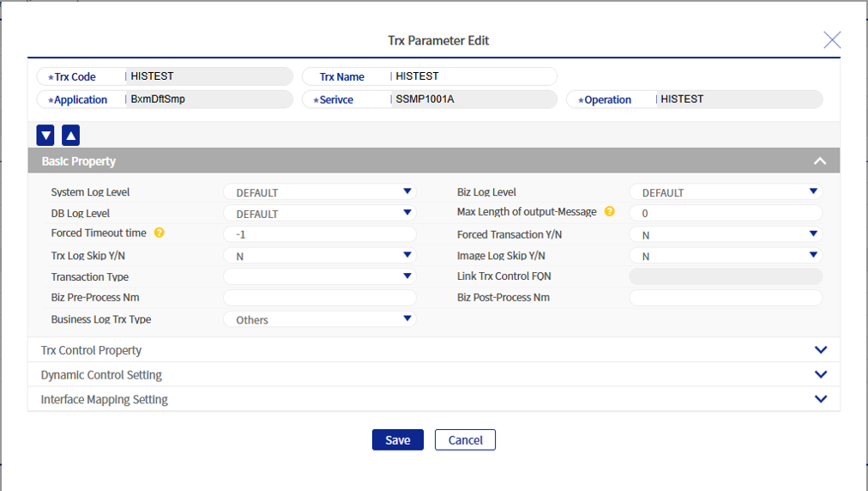The width and height of the screenshot is (868, 491).
Task: Click help icon beside Forced Timeout time
Action: (159, 233)
